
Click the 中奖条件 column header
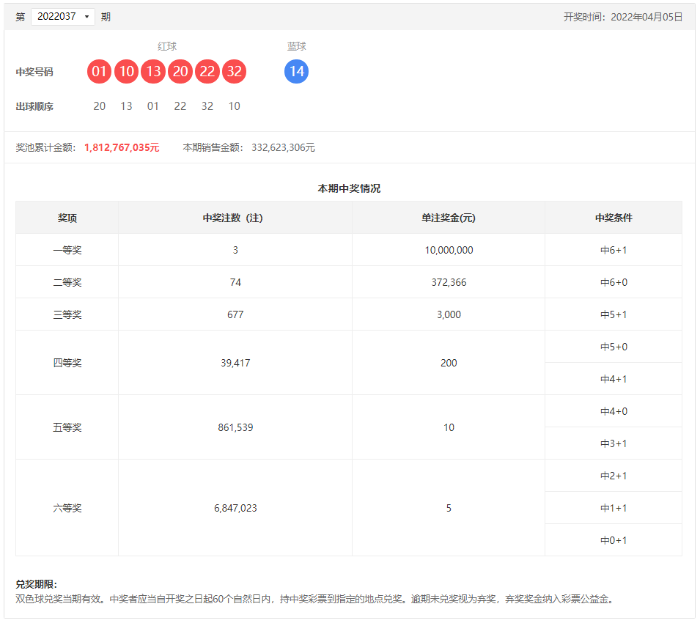[613, 218]
